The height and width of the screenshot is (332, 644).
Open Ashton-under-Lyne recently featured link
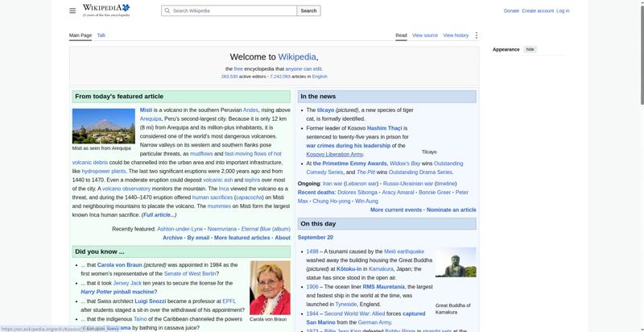(x=180, y=229)
